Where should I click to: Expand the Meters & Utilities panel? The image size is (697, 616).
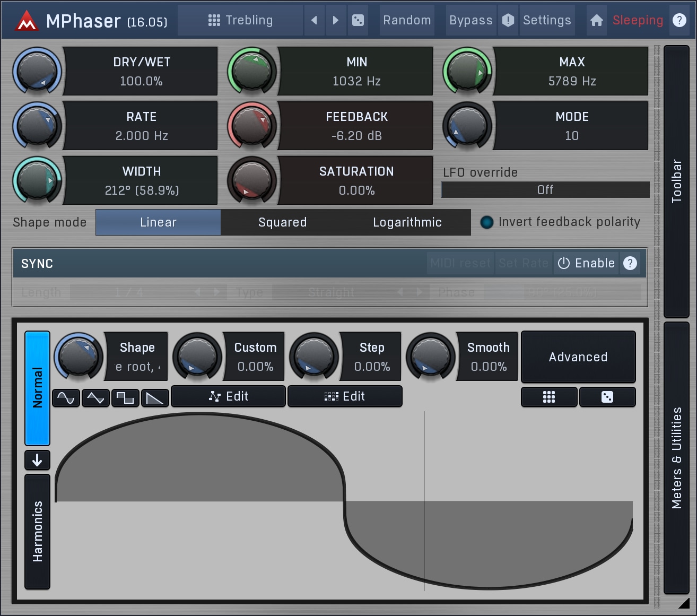pos(676,458)
